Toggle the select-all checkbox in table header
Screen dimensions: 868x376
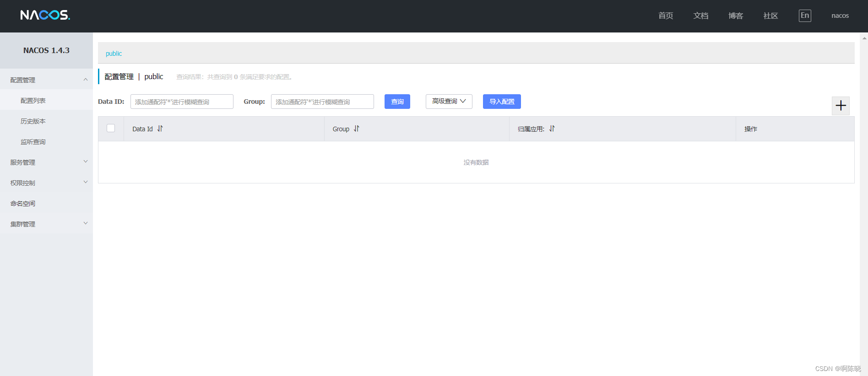tap(111, 128)
